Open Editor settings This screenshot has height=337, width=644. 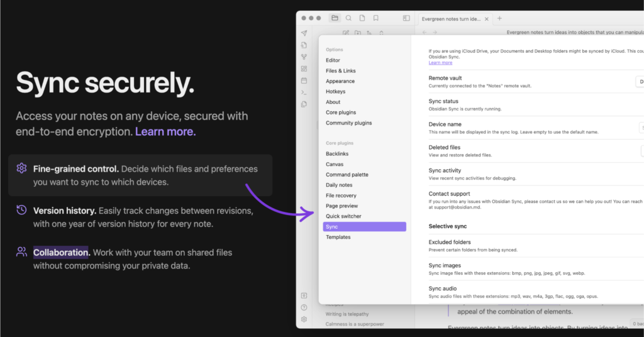click(x=333, y=60)
